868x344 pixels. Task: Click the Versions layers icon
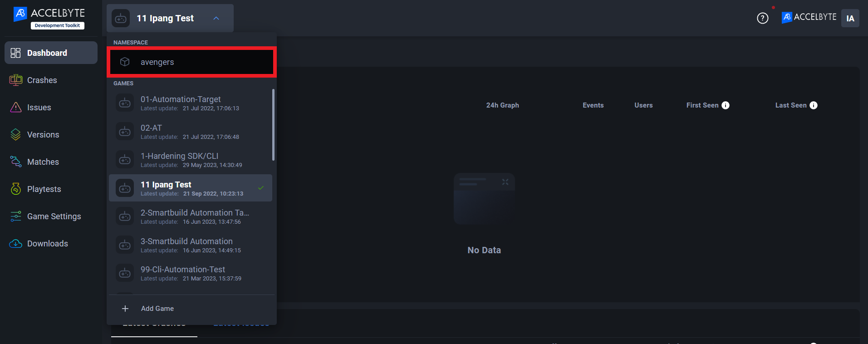point(15,134)
